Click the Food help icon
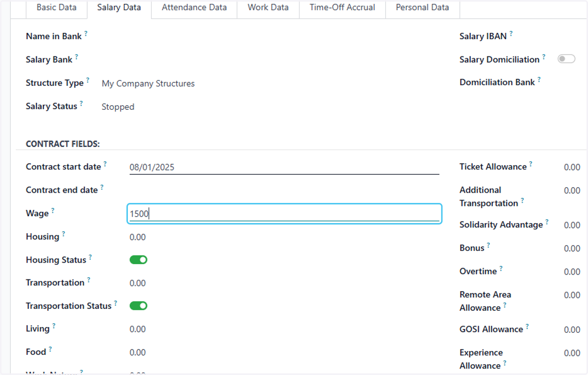 [x=50, y=349]
